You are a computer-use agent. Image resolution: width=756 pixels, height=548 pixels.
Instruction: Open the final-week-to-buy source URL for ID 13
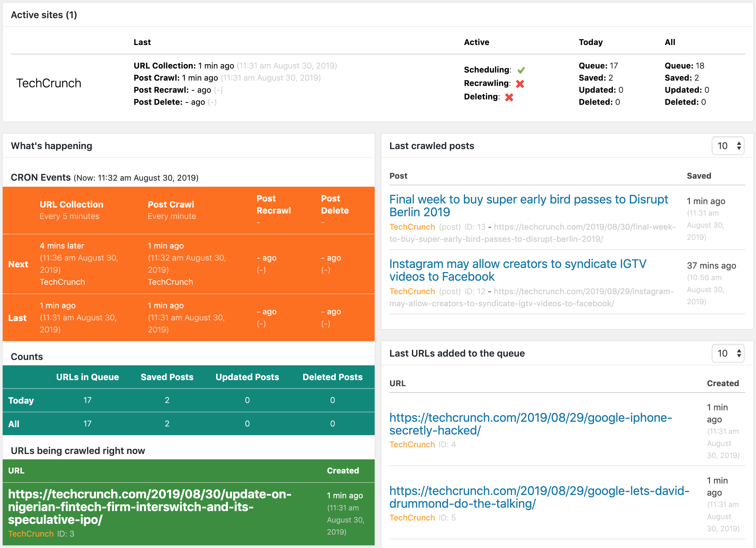pyautogui.click(x=532, y=233)
